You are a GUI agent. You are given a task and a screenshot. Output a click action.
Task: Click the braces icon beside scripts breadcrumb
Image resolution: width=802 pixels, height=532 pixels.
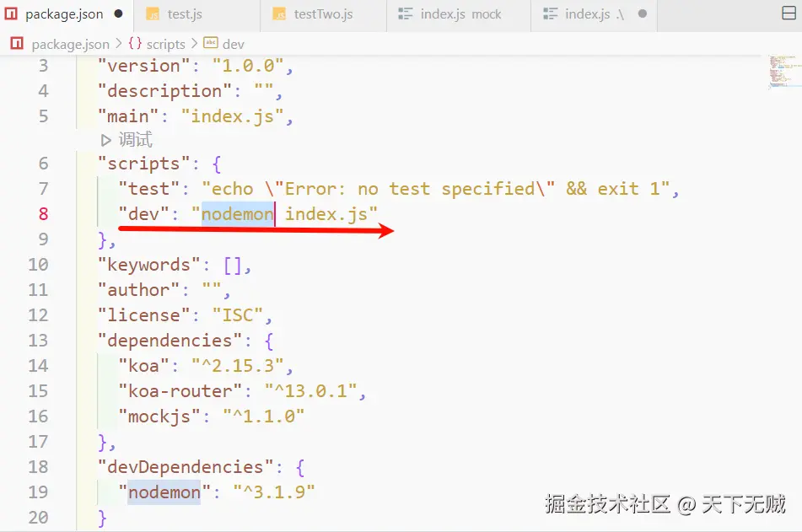135,44
